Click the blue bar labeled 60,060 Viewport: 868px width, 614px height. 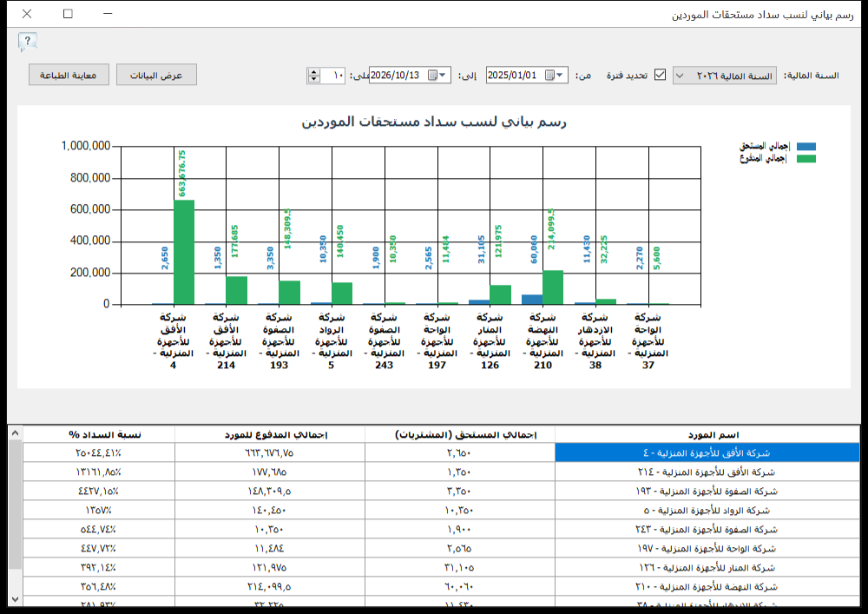coord(533,300)
